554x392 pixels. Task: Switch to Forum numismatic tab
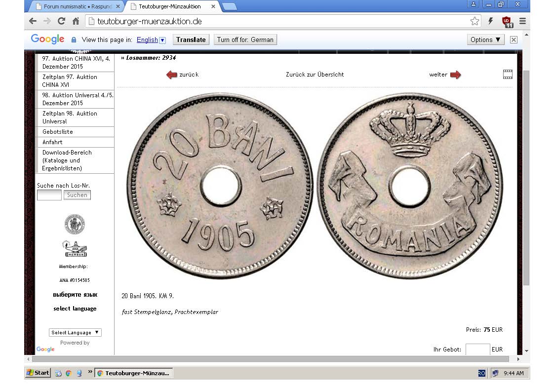pos(78,6)
